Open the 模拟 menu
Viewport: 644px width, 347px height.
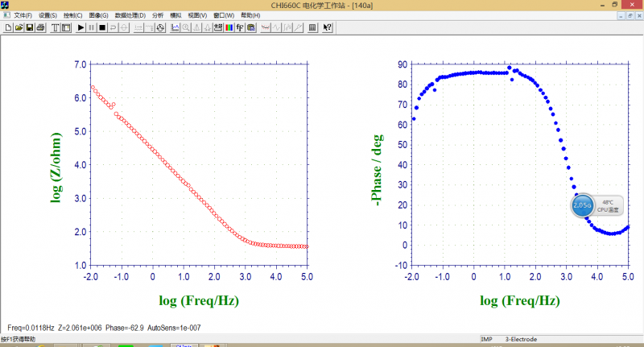coord(175,15)
